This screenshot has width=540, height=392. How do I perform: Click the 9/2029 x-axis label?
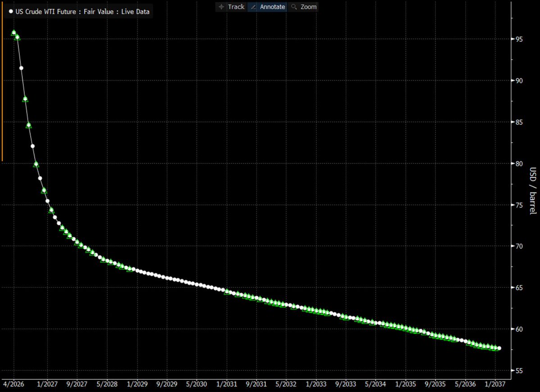click(x=167, y=384)
